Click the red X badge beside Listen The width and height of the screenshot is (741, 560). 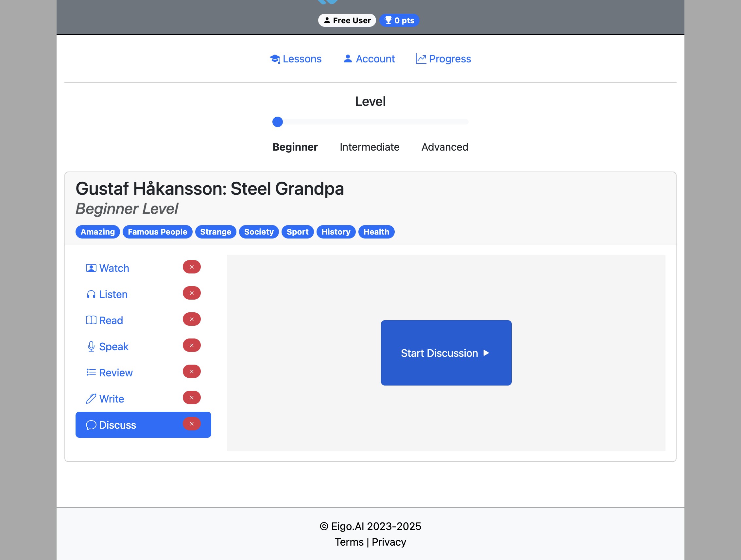point(192,293)
